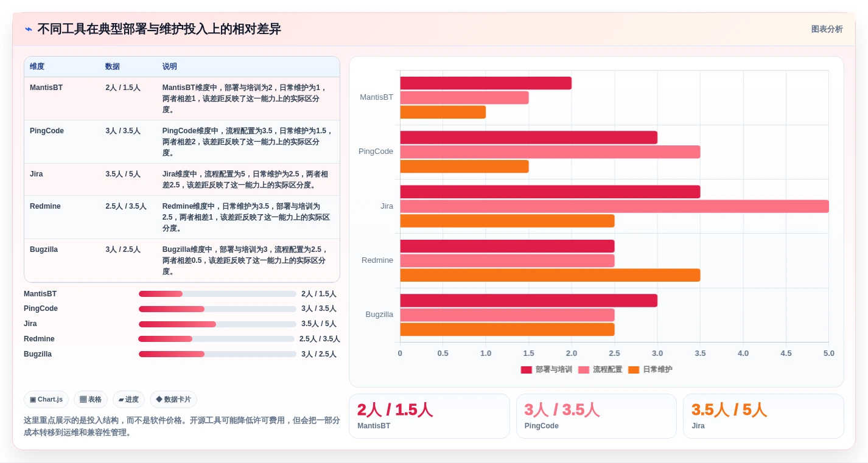Click MantisBT name cell in table
Viewport: 868px width, 463px height.
tap(46, 88)
